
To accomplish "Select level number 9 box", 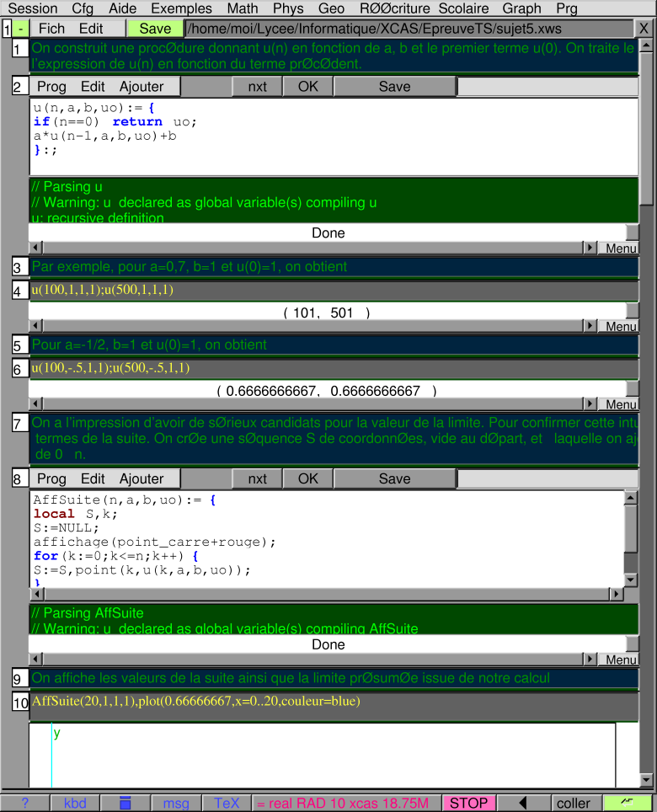I will [20, 678].
